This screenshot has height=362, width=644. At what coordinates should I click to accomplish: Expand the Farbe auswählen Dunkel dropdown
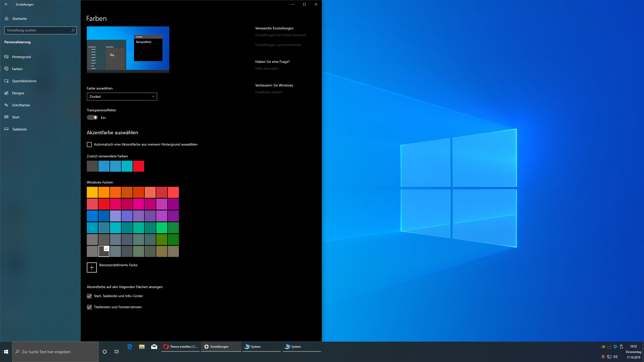[x=122, y=97]
